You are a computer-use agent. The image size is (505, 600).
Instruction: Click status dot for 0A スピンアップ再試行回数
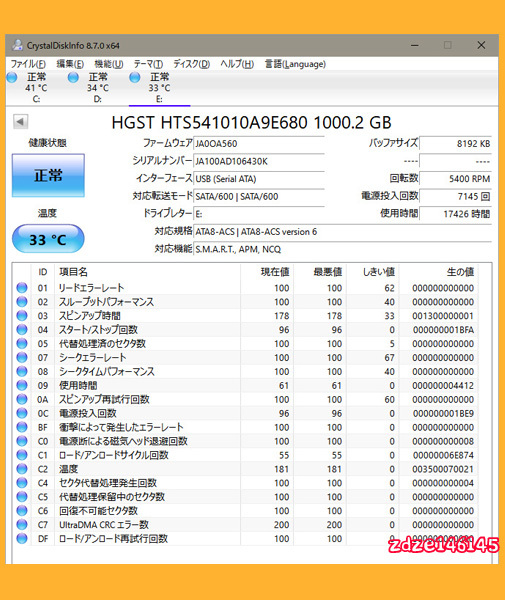tap(22, 399)
